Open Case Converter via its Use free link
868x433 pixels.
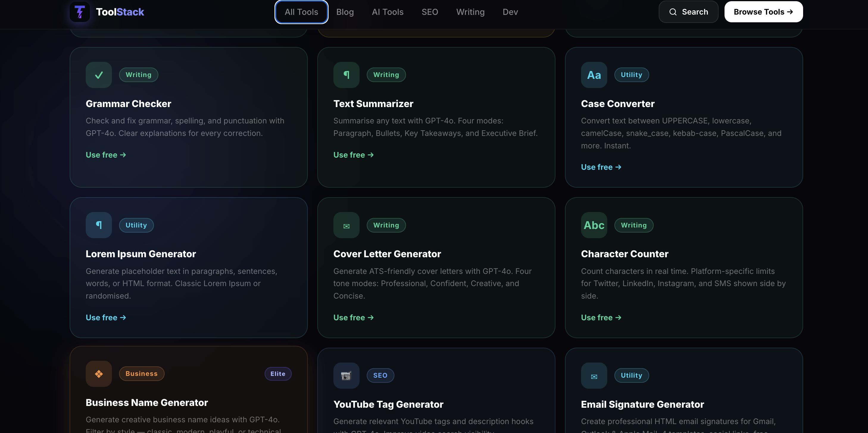601,167
